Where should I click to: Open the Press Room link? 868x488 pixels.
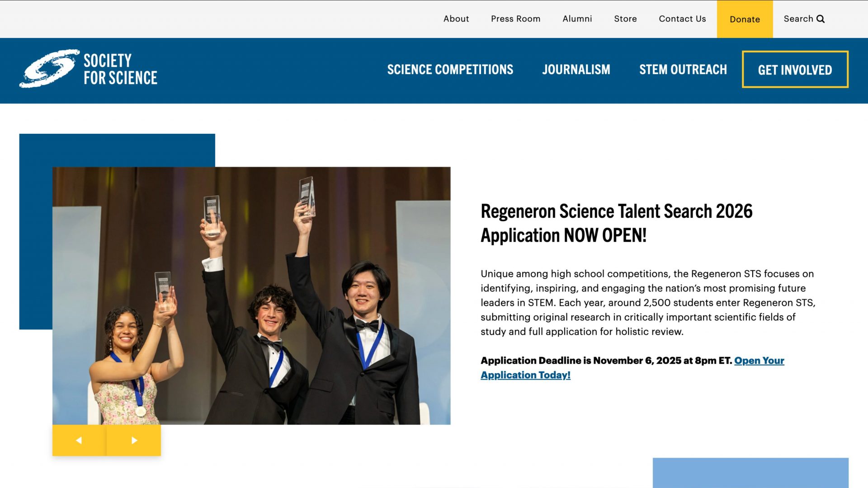(515, 19)
